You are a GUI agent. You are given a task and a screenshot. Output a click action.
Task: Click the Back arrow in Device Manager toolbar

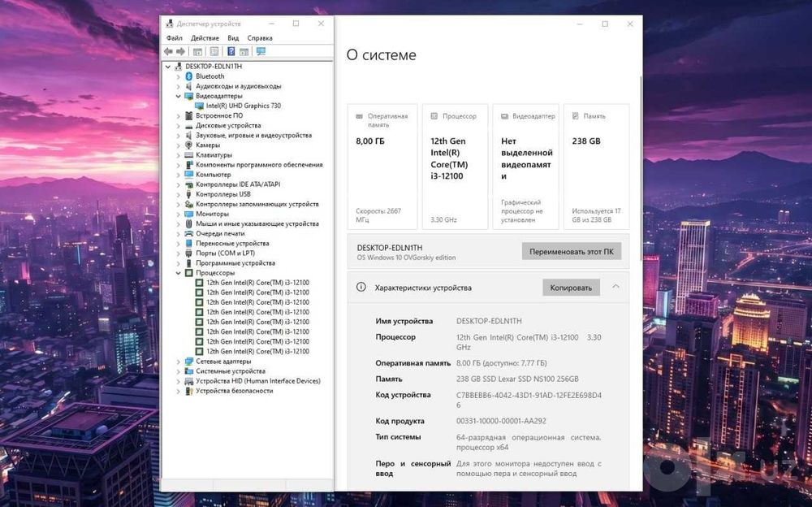(x=168, y=51)
